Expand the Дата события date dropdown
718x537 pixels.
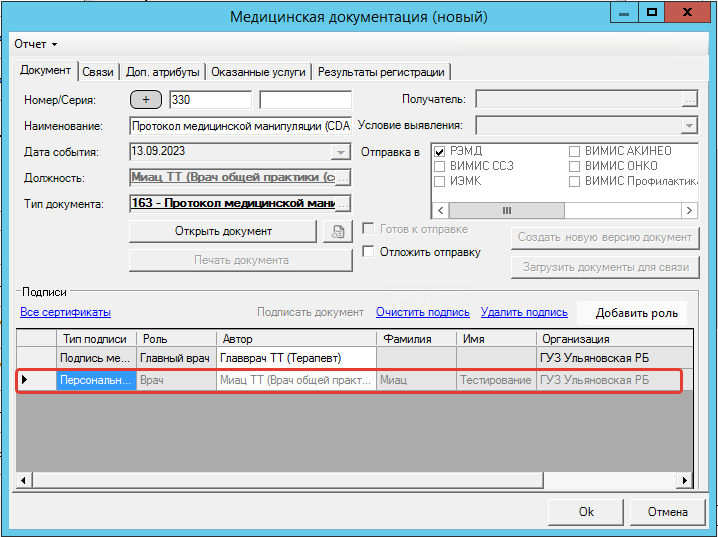(x=341, y=152)
